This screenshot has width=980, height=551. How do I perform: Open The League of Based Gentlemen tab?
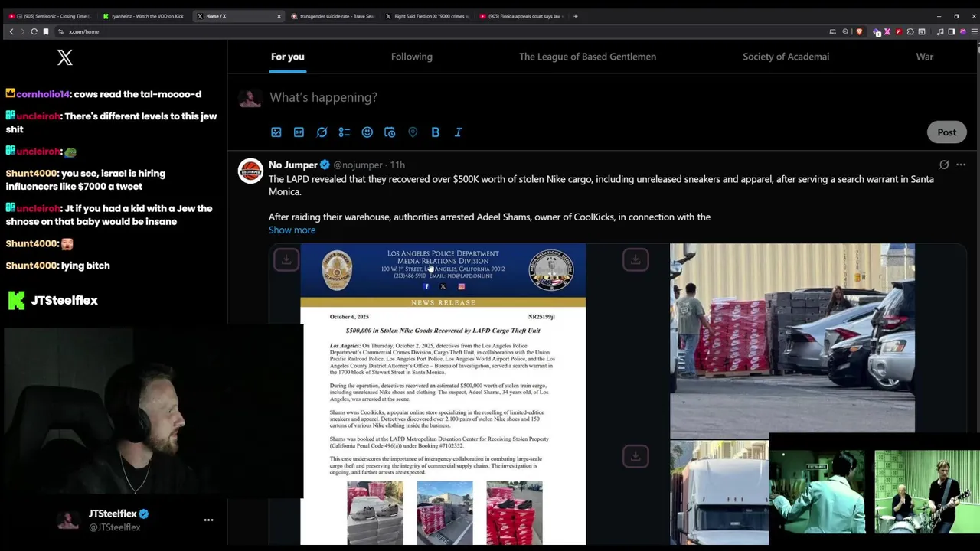tap(587, 57)
